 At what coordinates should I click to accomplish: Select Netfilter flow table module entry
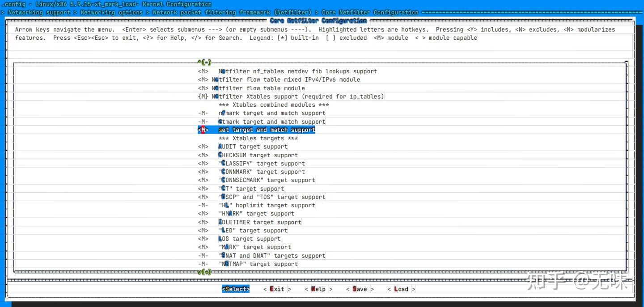click(258, 88)
